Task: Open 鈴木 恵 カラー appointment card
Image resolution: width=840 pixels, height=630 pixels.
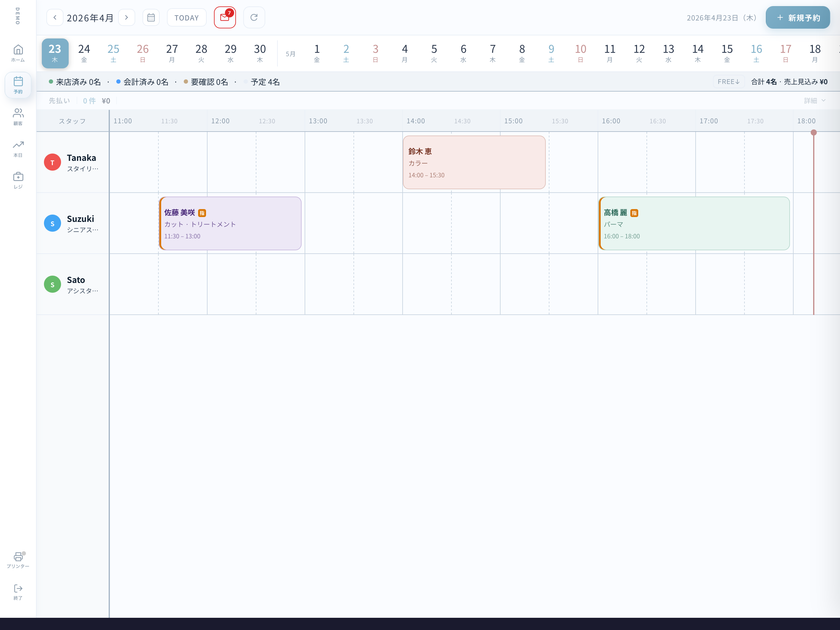Action: pos(474,162)
